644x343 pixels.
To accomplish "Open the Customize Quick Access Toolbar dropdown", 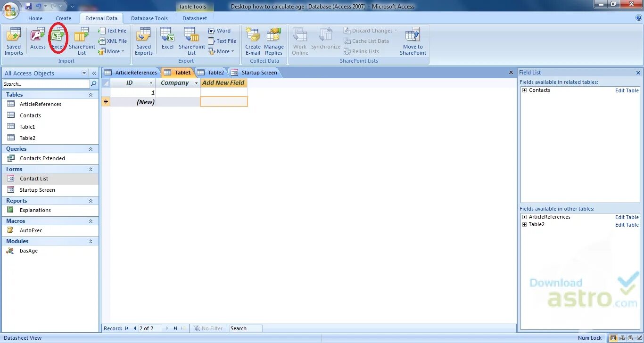I will pos(72,7).
